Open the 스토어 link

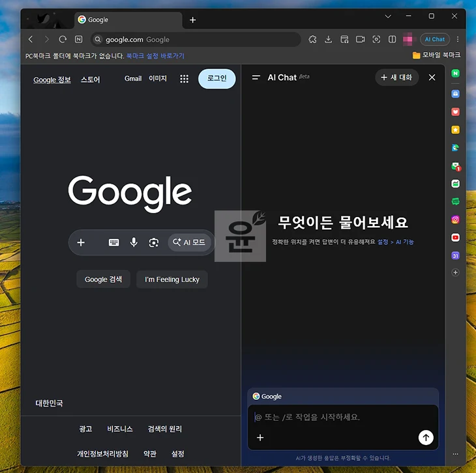90,79
